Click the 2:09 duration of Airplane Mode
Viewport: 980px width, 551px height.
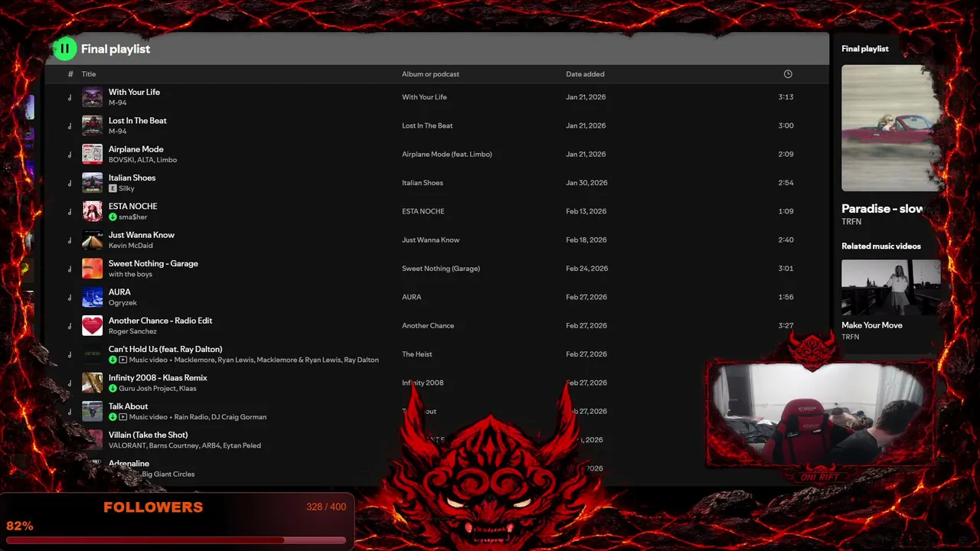786,154
